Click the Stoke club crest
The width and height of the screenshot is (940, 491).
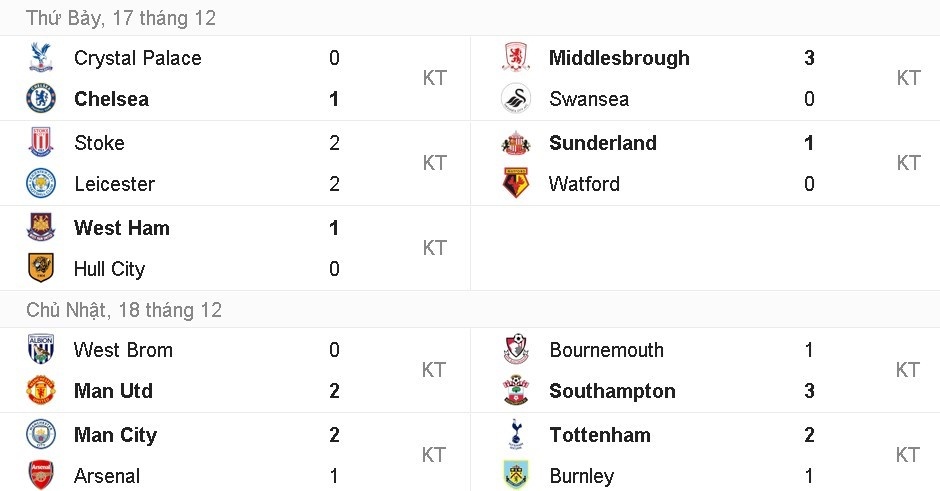[41, 143]
